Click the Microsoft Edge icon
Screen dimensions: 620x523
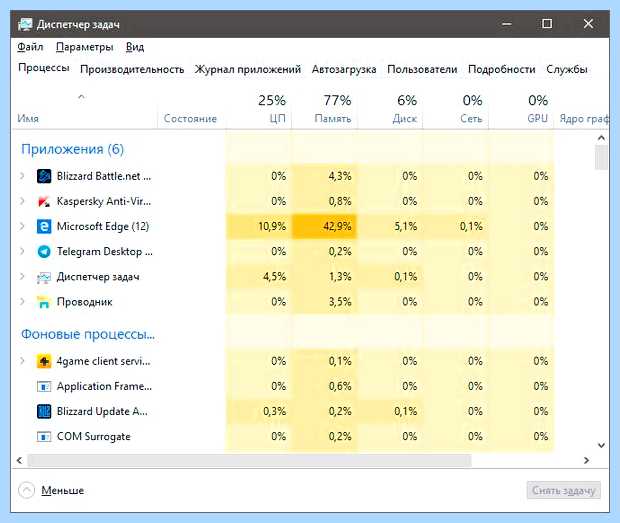[x=44, y=227]
